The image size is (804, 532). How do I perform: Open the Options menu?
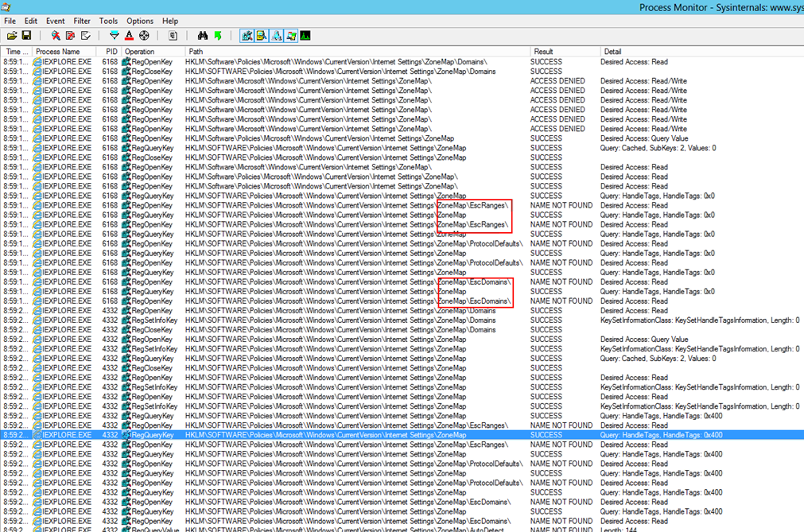pyautogui.click(x=140, y=21)
